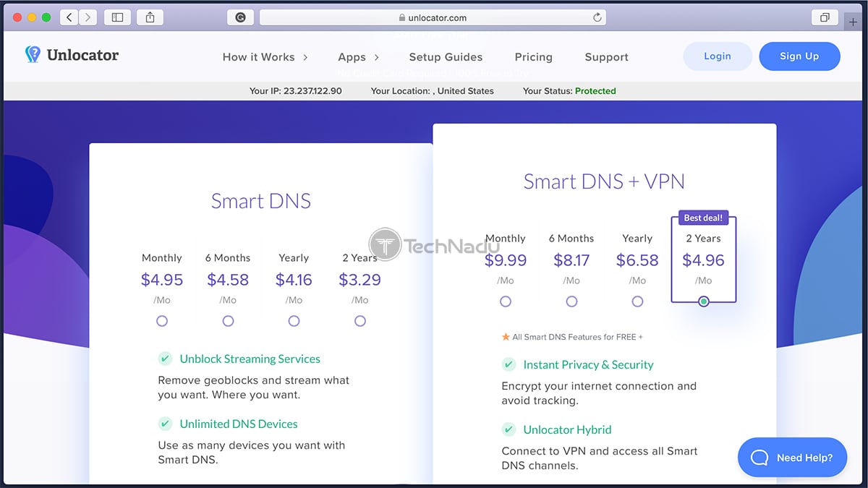The width and height of the screenshot is (868, 488).
Task: Go back with Safari's back arrow
Action: [x=69, y=17]
